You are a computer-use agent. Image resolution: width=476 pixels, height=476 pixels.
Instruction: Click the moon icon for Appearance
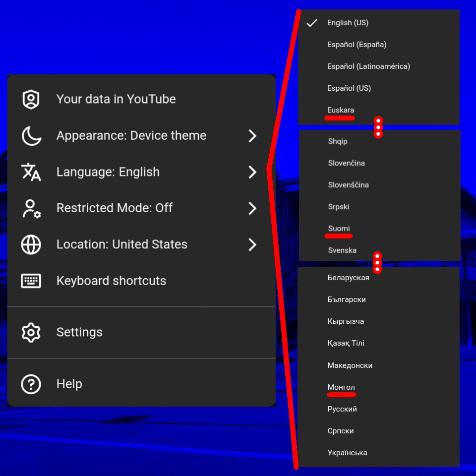click(31, 136)
